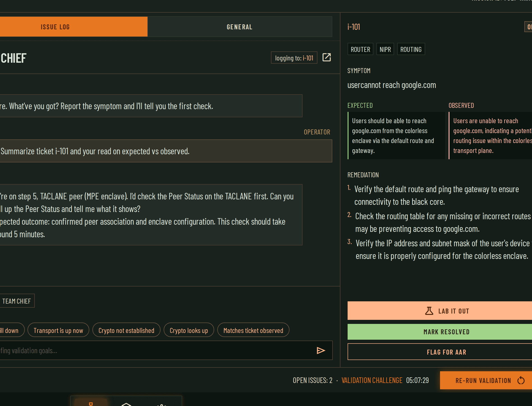
Task: Click symptom text 'usercannot reach google.com'
Action: tap(392, 85)
